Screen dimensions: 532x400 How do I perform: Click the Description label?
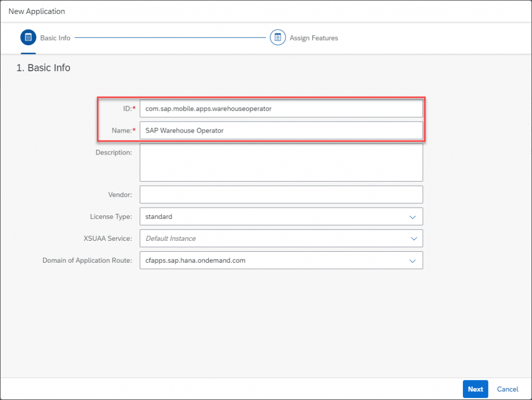click(114, 152)
